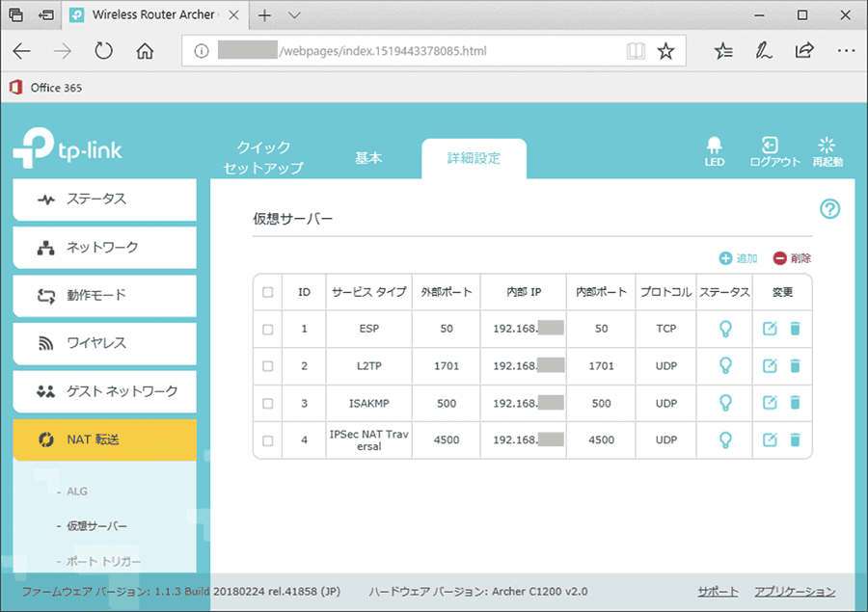Click the tp-link logo
This screenshot has width=868, height=612.
pos(68,147)
